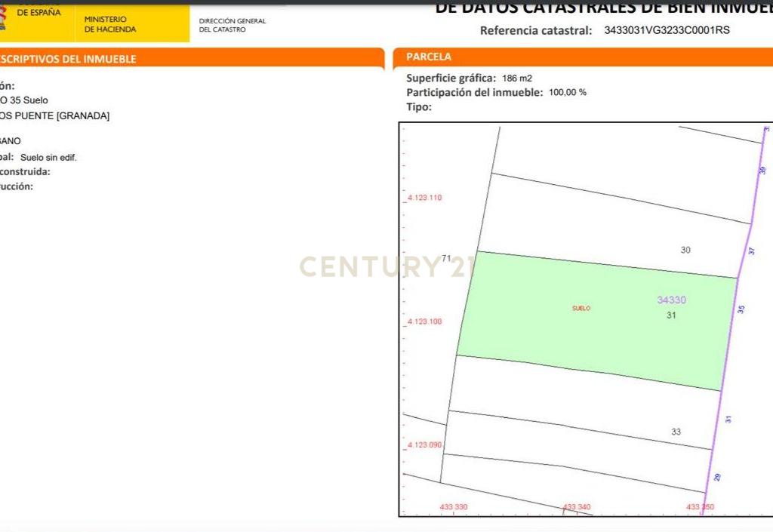Click parcel number 30 on the map
773x532 pixels.
pyautogui.click(x=685, y=251)
